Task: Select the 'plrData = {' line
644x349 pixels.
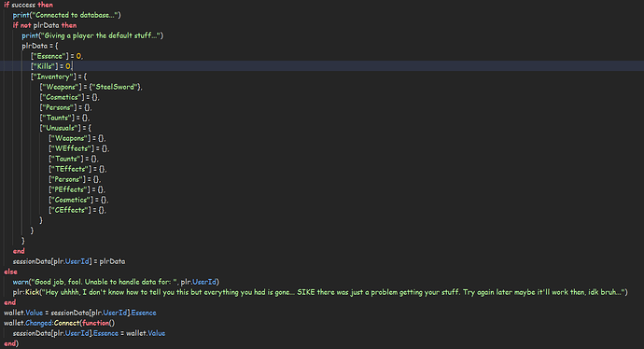Action: (x=40, y=46)
